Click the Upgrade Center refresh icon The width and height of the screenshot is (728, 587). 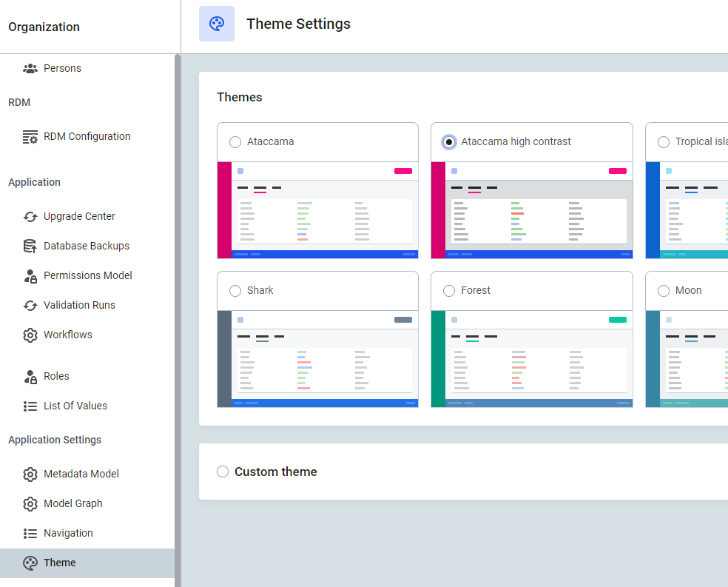tap(30, 216)
